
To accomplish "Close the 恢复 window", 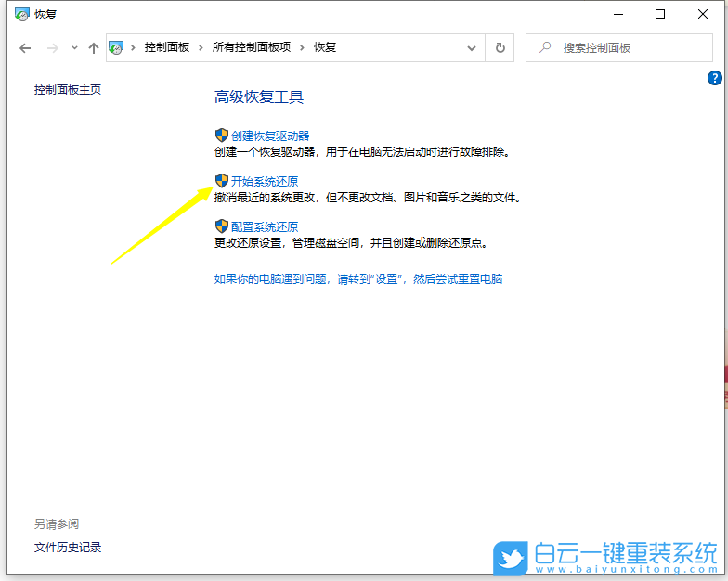I will click(703, 15).
